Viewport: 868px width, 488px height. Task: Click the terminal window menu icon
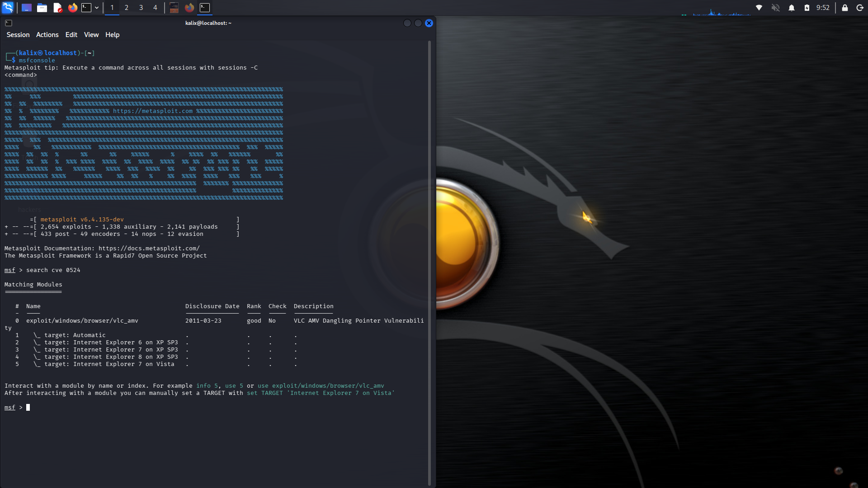click(x=9, y=23)
